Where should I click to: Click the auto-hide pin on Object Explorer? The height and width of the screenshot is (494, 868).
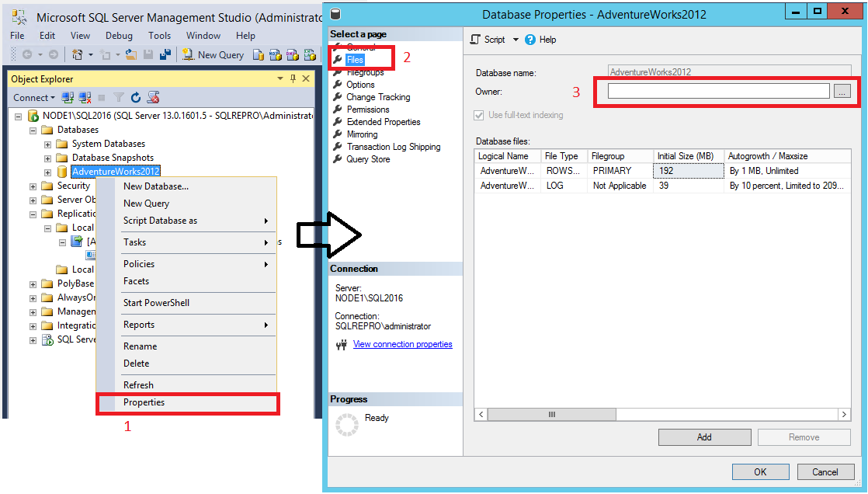click(293, 78)
